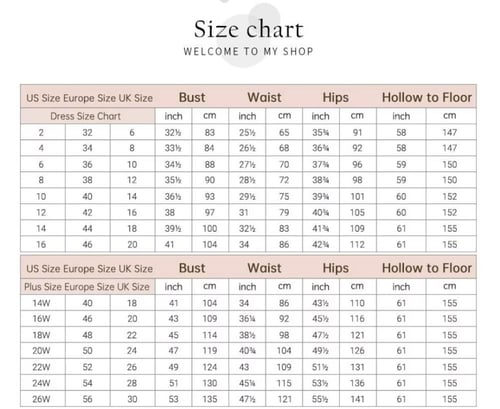
Task: Select the 22W plus size cell
Action: [41, 367]
